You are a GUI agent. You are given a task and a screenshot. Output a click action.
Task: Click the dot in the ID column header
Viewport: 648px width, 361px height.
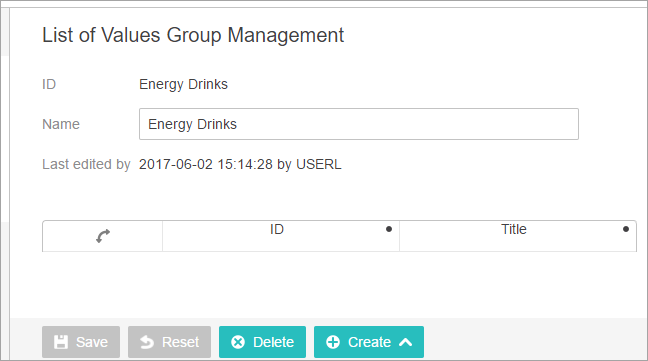click(x=389, y=229)
